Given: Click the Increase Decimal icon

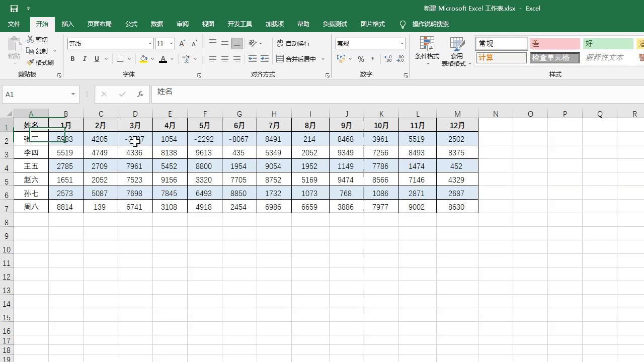Looking at the screenshot, I should pos(387,59).
